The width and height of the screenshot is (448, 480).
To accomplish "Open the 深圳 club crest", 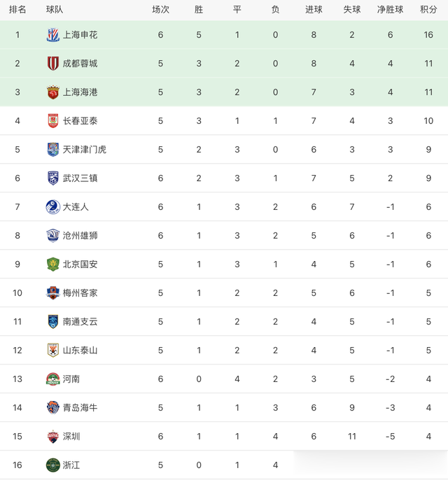I will (x=53, y=436).
